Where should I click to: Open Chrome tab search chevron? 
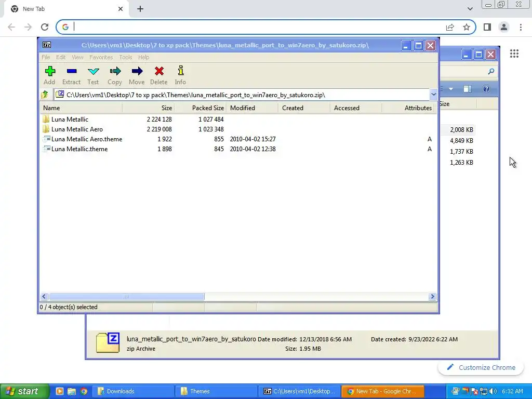pyautogui.click(x=470, y=9)
